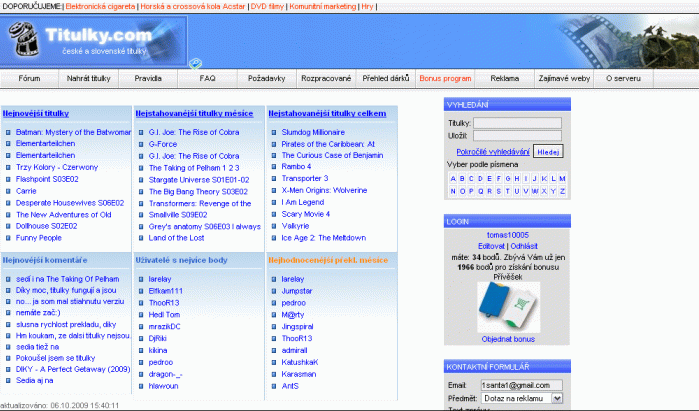Open Funny People subtitles

[38, 238]
